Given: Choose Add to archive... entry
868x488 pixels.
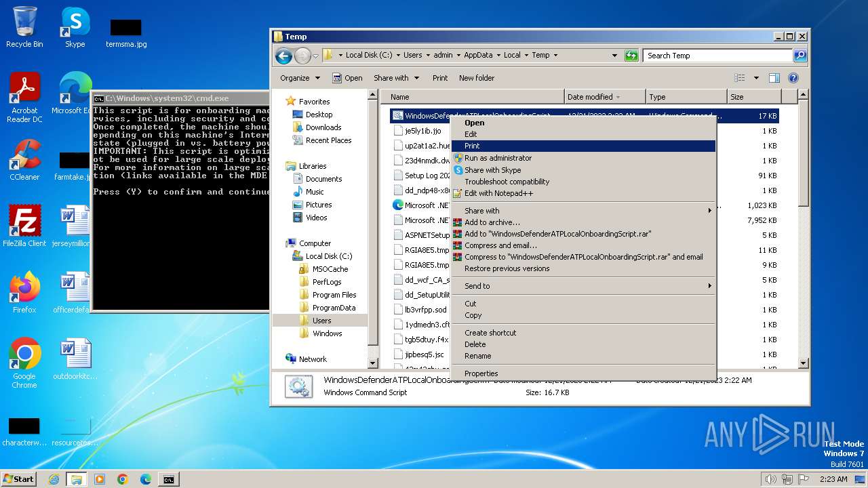Looking at the screenshot, I should click(x=583, y=222).
